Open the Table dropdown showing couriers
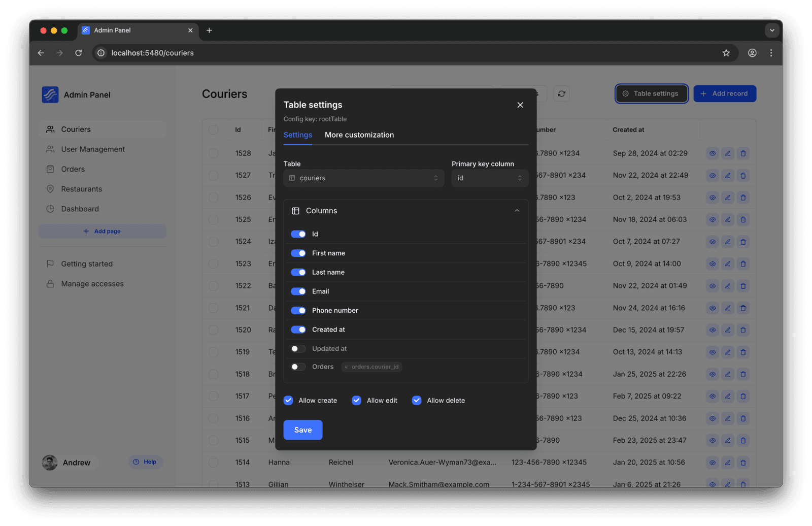This screenshot has width=812, height=526. [x=364, y=178]
